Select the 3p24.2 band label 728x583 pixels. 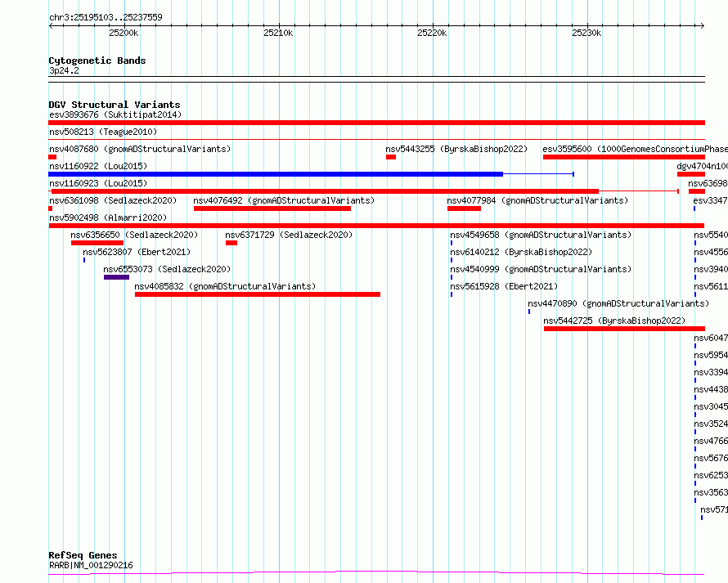[64, 70]
